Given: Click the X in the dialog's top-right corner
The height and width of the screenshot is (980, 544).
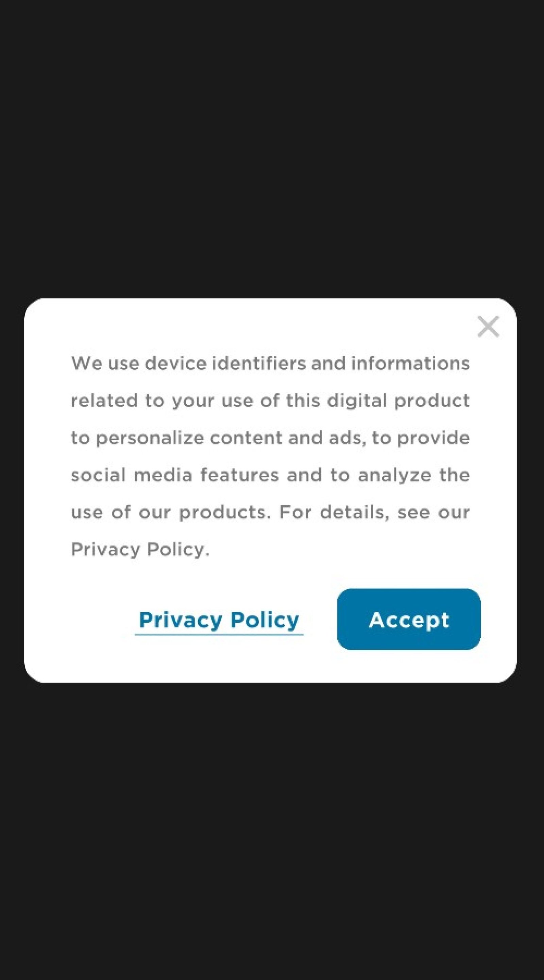Looking at the screenshot, I should (488, 326).
